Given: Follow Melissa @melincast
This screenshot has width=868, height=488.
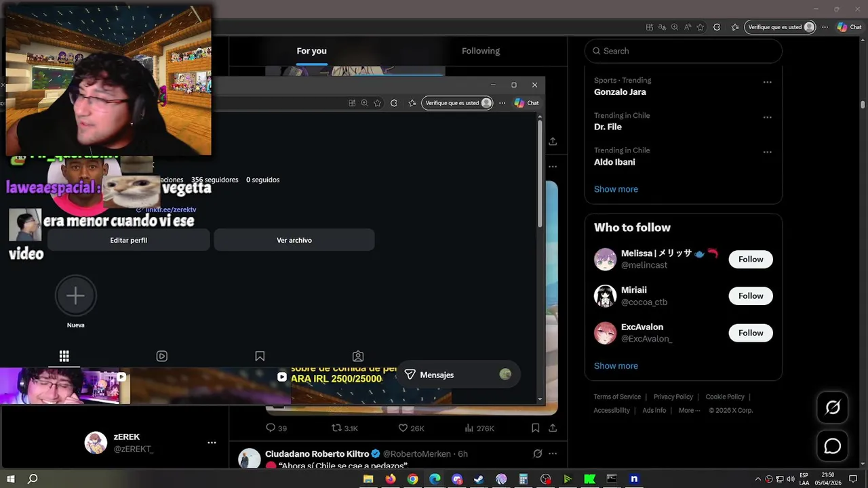Looking at the screenshot, I should [x=751, y=260].
